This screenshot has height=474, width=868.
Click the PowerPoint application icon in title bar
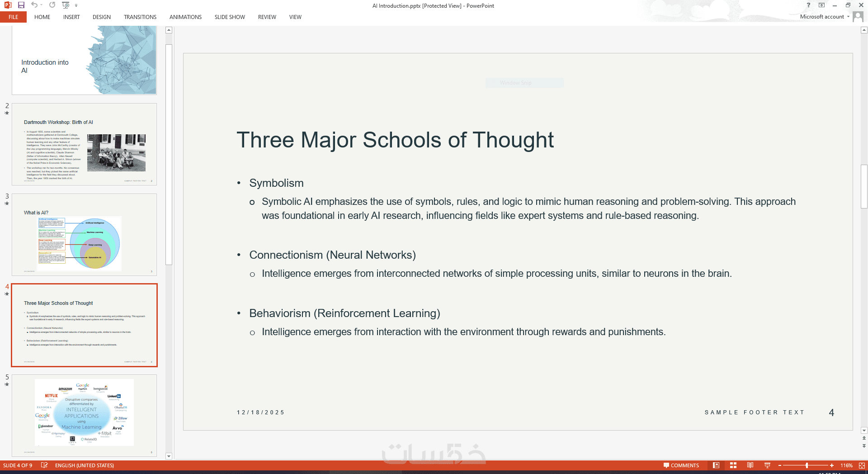tap(8, 5)
